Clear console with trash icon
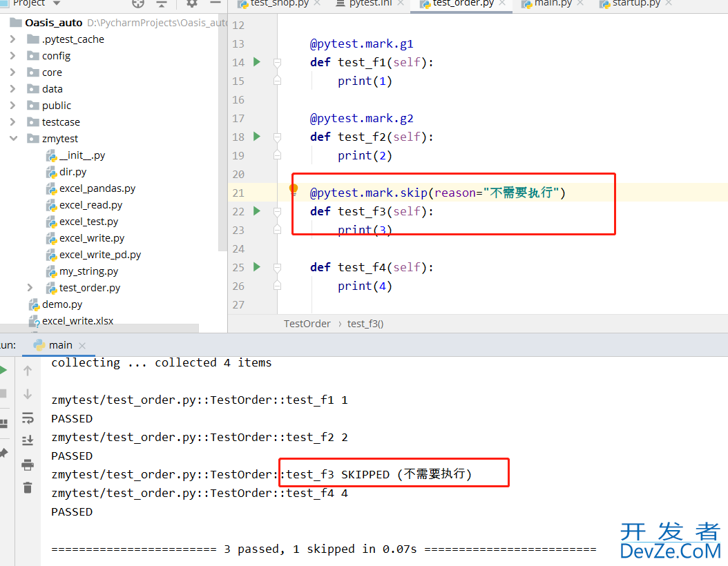 click(28, 487)
